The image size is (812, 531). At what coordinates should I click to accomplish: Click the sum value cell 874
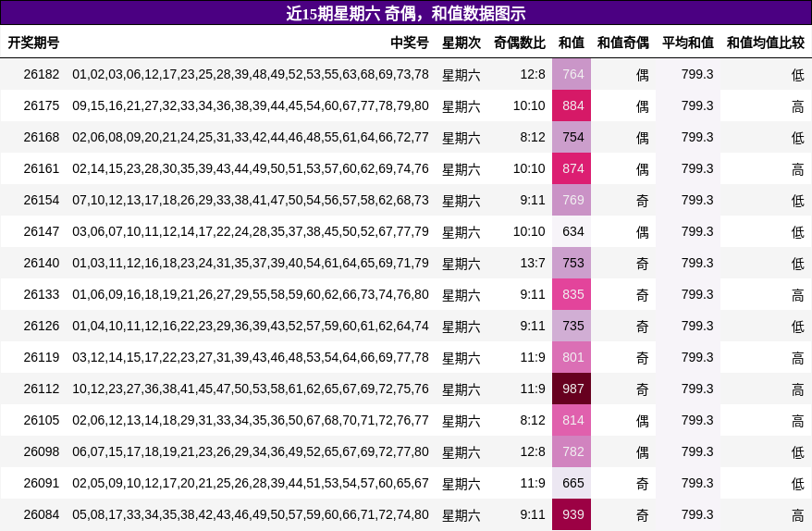[x=572, y=169]
